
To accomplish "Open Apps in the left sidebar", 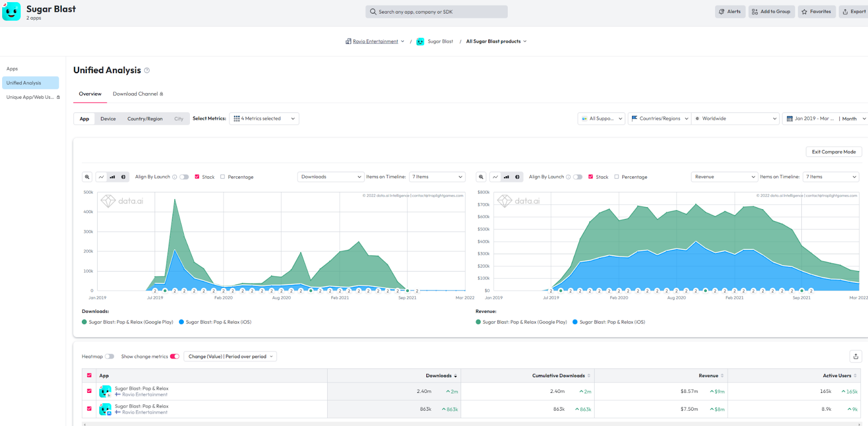I will [12, 69].
